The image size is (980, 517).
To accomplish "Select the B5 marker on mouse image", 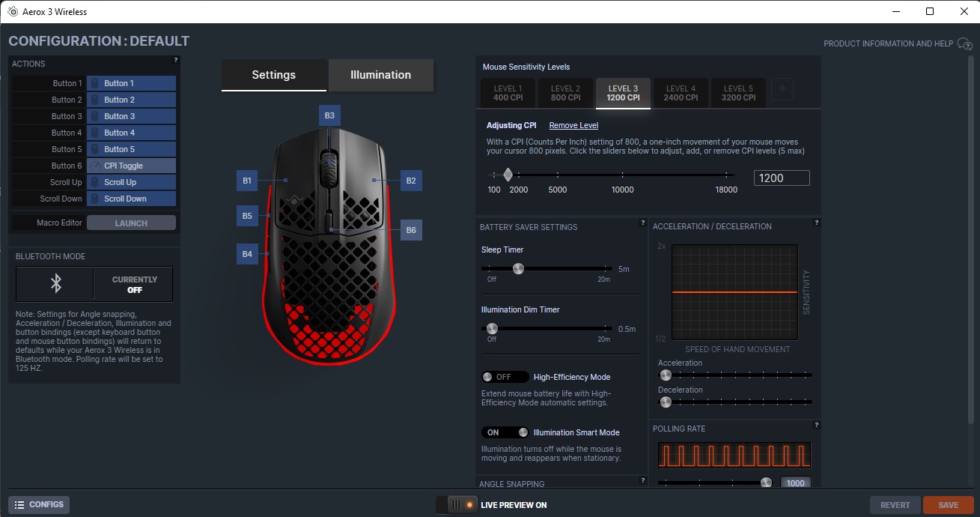I will coord(247,216).
